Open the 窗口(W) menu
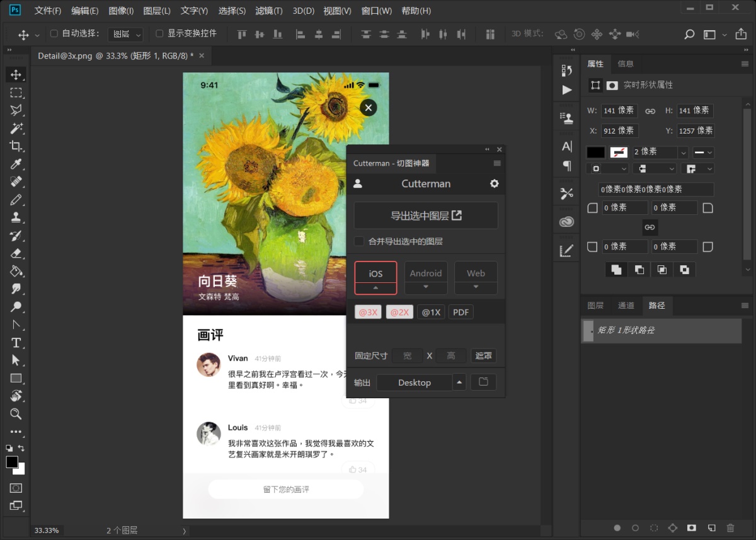756x540 pixels. click(x=376, y=11)
